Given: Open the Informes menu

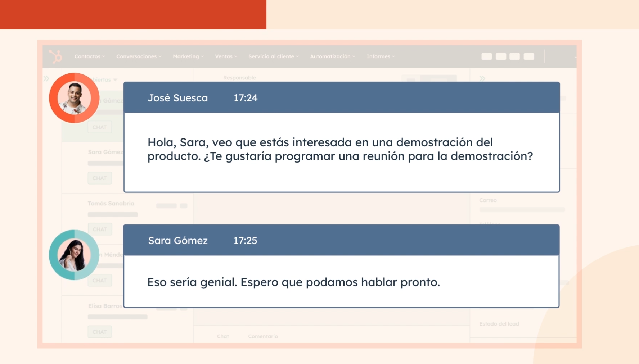Looking at the screenshot, I should 381,56.
